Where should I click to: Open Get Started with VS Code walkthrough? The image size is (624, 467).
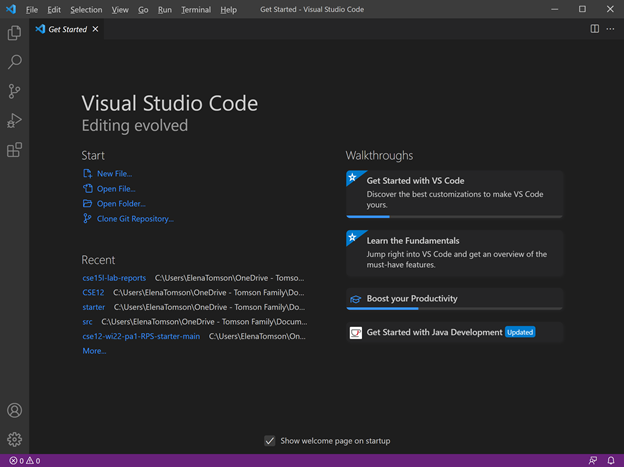point(454,194)
